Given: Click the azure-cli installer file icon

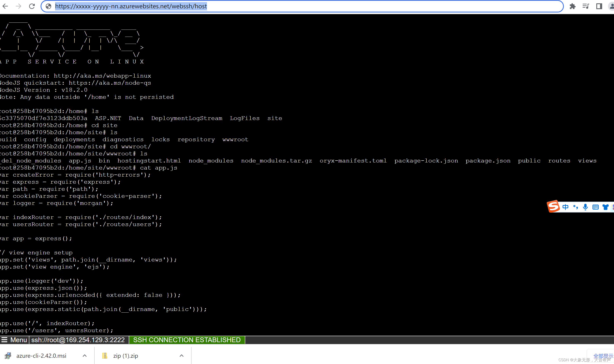Looking at the screenshot, I should tap(8, 356).
